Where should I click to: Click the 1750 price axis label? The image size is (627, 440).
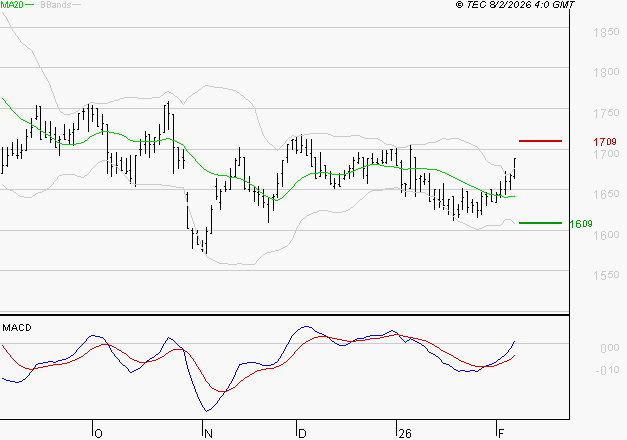pyautogui.click(x=606, y=113)
